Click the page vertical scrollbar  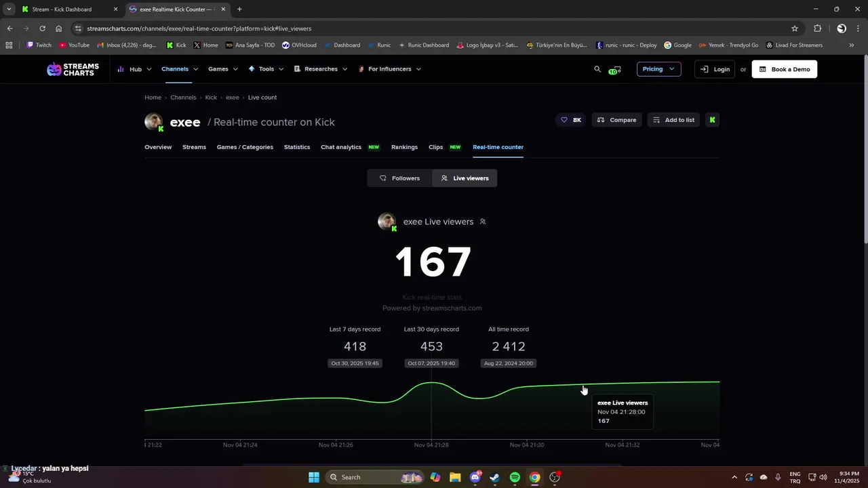865,149
